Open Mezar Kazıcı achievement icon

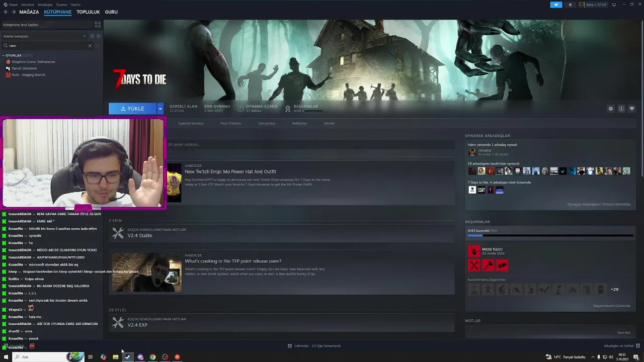[474, 251]
